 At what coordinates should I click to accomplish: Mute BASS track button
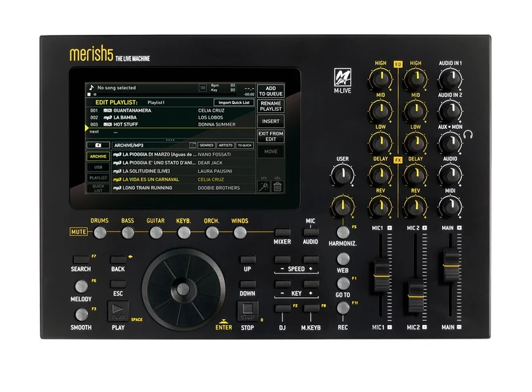128,233
